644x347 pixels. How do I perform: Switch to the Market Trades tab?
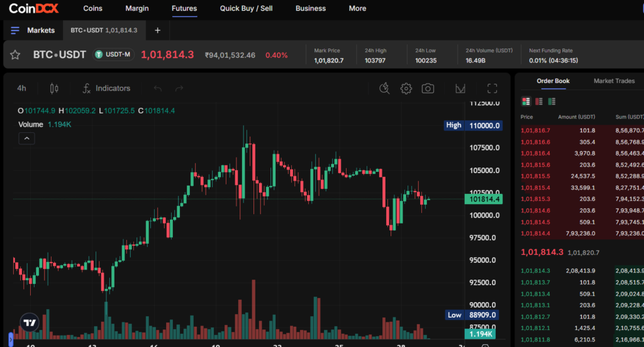(x=614, y=81)
